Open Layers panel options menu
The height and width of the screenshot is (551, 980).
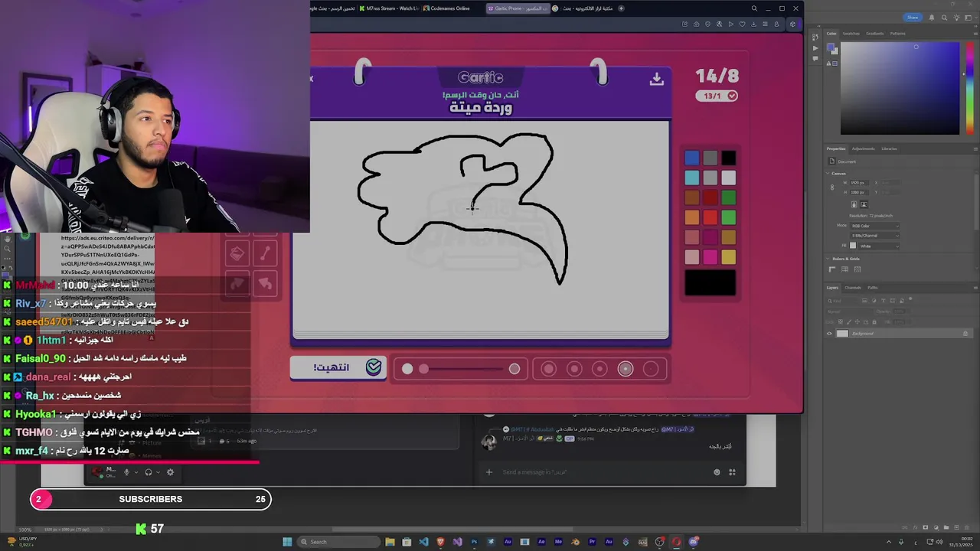(975, 288)
